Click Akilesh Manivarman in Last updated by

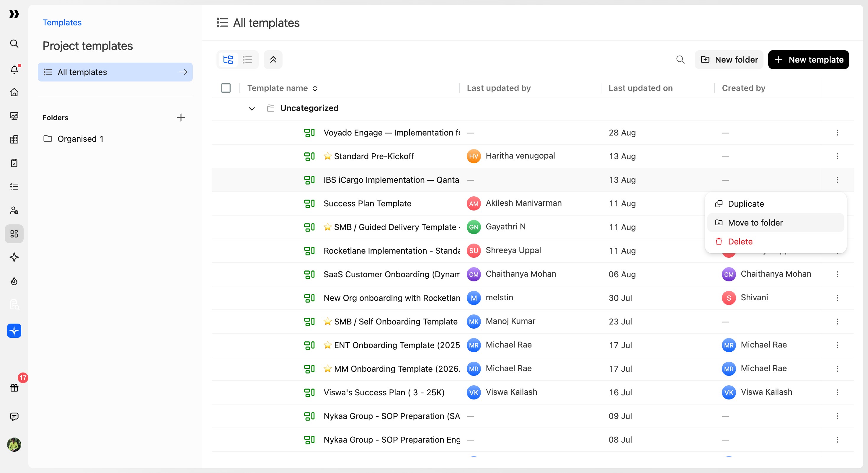(524, 203)
